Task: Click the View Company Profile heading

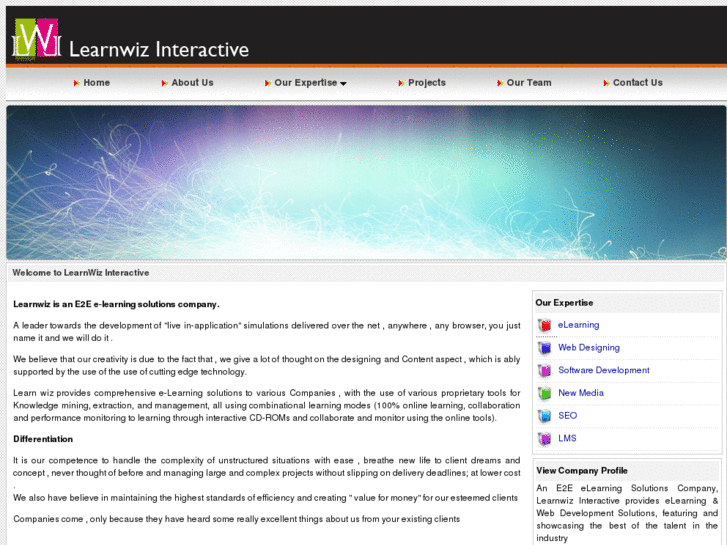Action: tap(582, 471)
